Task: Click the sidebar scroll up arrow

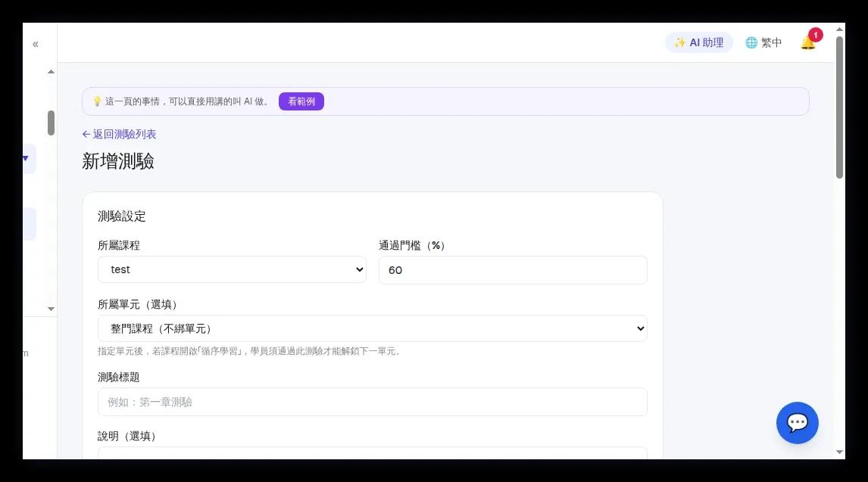Action: click(x=51, y=72)
